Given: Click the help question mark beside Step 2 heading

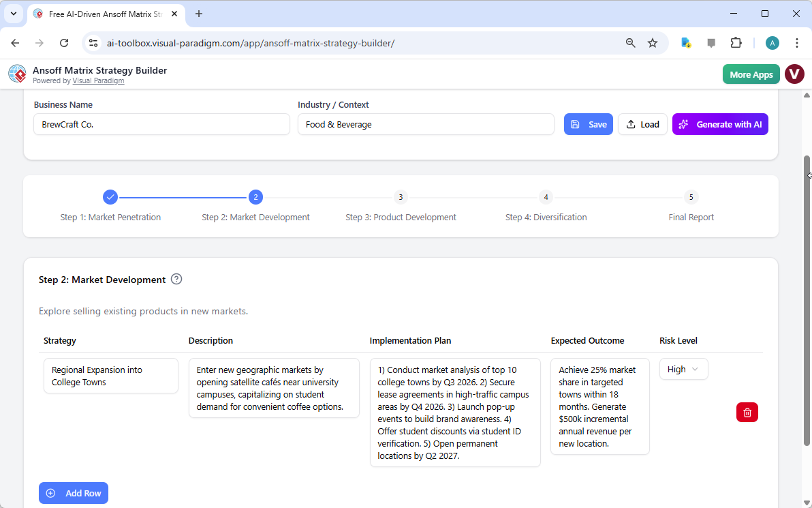Looking at the screenshot, I should [176, 279].
